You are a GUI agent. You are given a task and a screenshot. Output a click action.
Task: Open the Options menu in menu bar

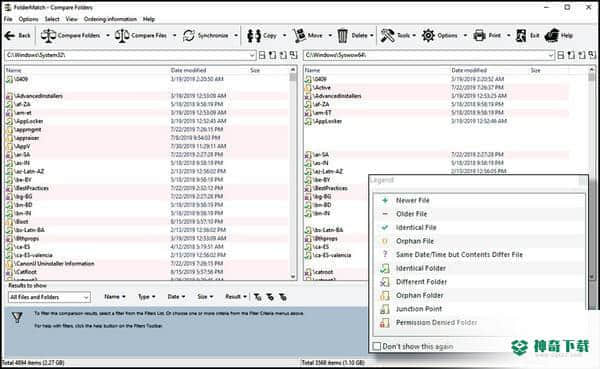[x=28, y=19]
